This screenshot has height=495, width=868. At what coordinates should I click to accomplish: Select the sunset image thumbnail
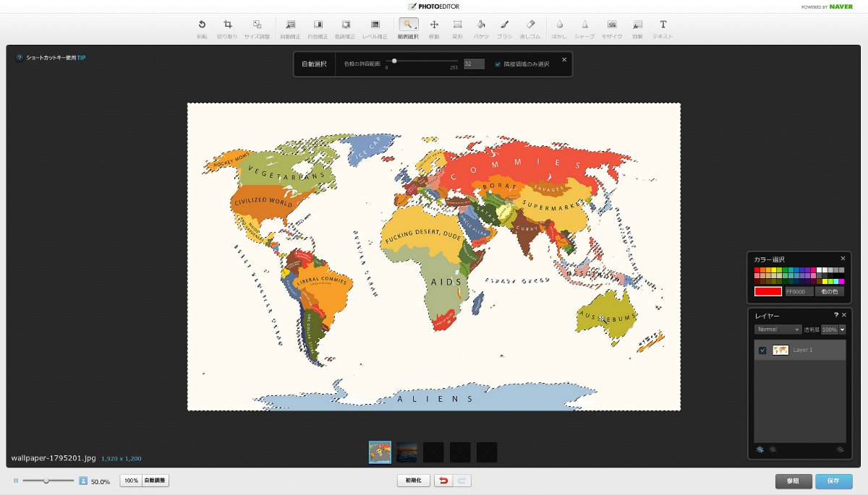pyautogui.click(x=407, y=452)
